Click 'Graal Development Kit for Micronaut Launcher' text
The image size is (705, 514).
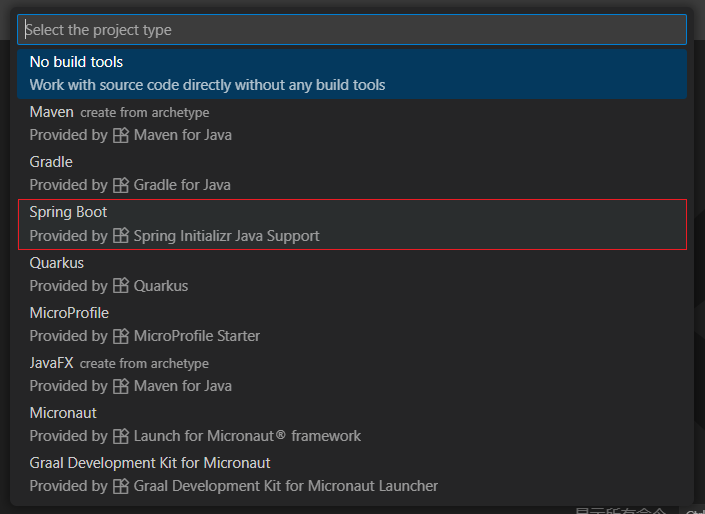pos(286,486)
